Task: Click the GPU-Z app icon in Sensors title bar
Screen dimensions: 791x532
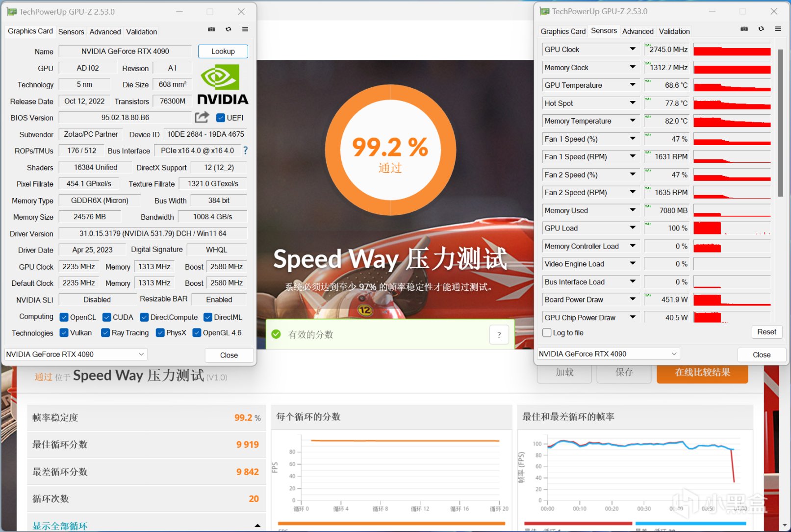Action: (x=544, y=11)
